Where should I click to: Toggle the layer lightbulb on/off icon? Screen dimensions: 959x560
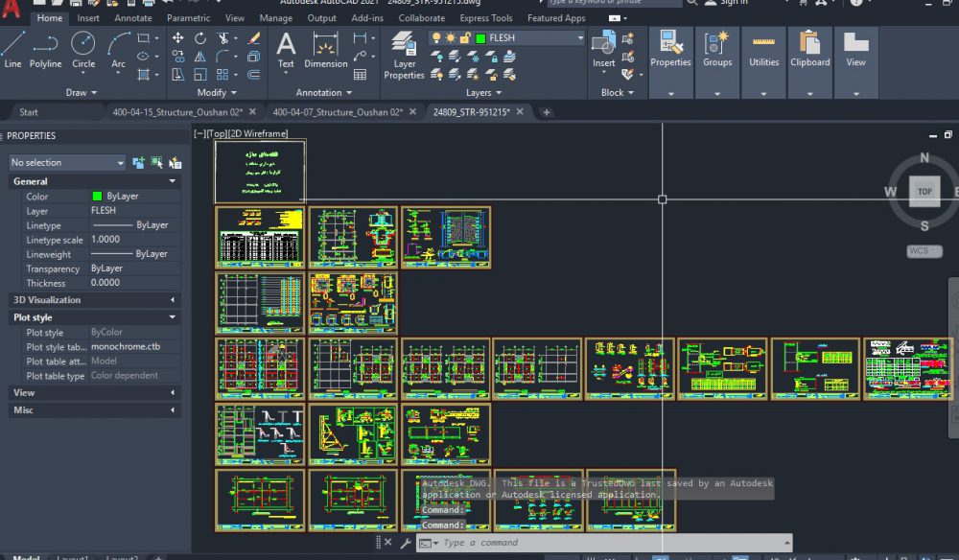point(436,38)
